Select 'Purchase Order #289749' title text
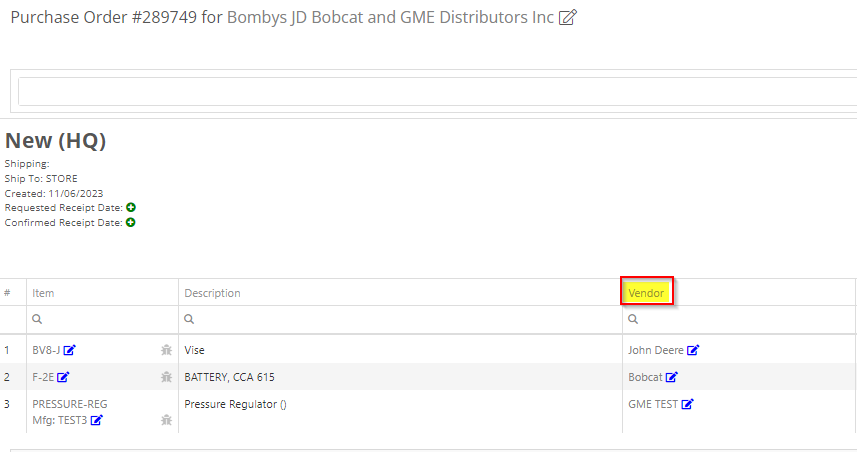Viewport: 857px width, 452px height. click(104, 17)
